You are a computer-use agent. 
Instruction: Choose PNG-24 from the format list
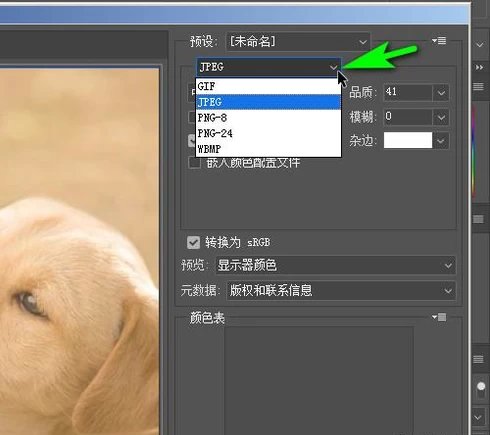[x=269, y=133]
